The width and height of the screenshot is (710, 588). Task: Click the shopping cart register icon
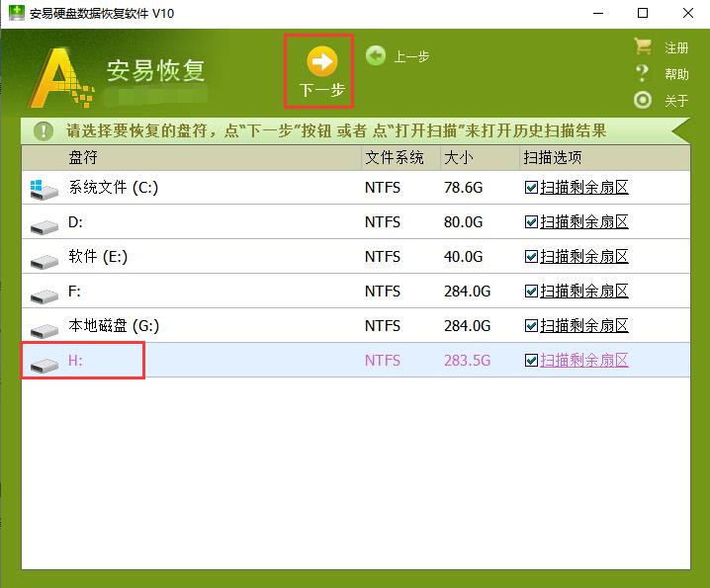pyautogui.click(x=643, y=45)
